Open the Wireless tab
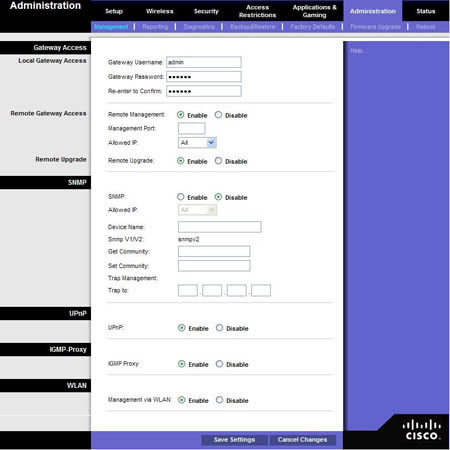Image resolution: width=450 pixels, height=450 pixels. (160, 11)
